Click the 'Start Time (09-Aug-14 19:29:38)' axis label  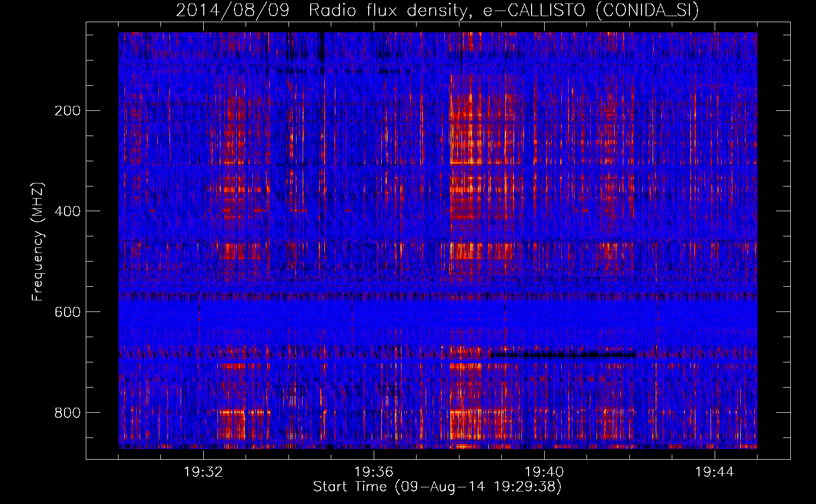coord(437,487)
